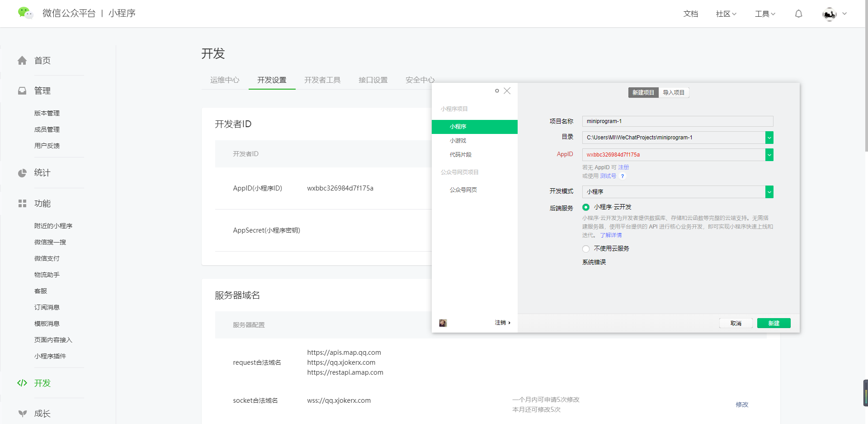Open the notification bell

[x=799, y=14]
